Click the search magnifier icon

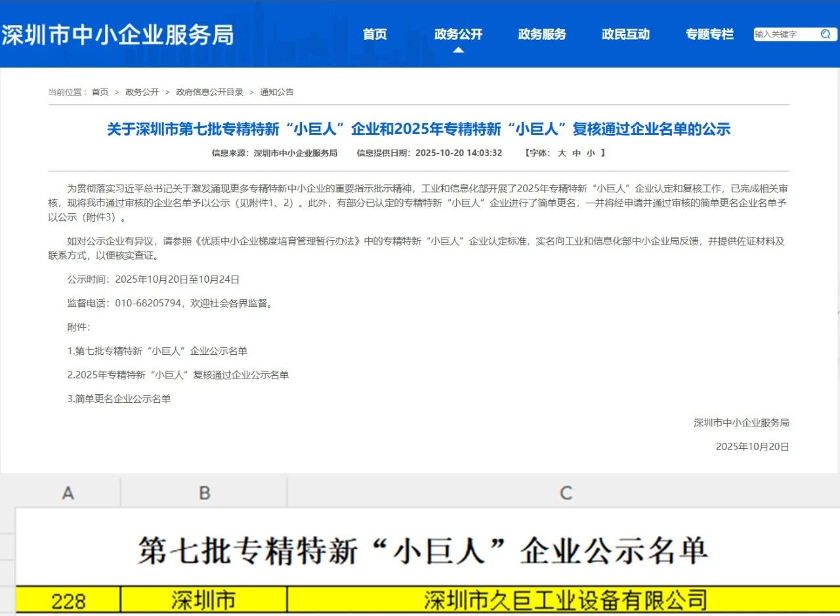(826, 34)
